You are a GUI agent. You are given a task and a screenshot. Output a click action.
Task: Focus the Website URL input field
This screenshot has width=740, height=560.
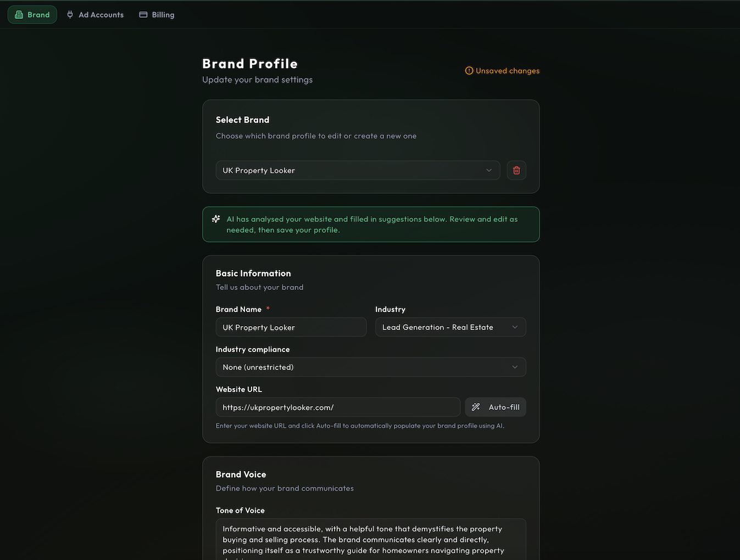[x=338, y=407]
